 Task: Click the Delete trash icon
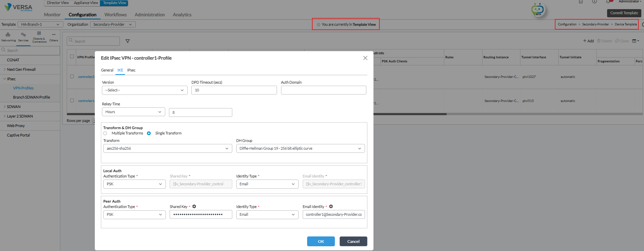(x=599, y=41)
